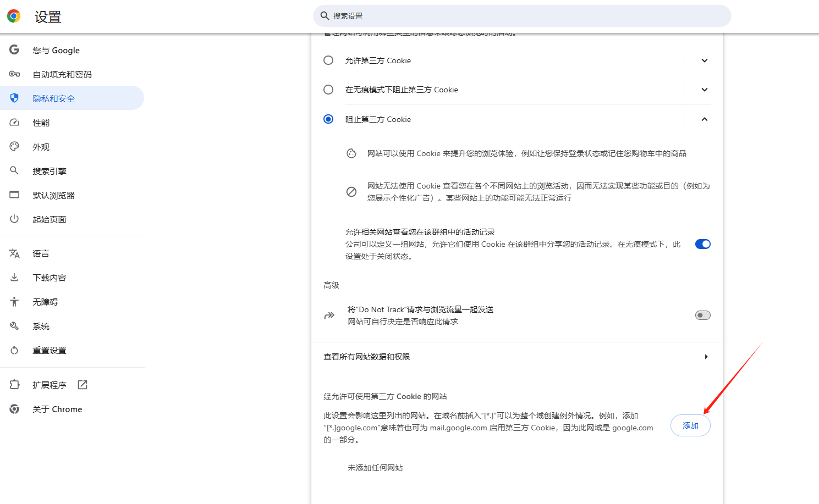This screenshot has height=504, width=819.
Task: Click 允许相关网站查看您在该群组中的活动记录 label
Action: (x=420, y=232)
